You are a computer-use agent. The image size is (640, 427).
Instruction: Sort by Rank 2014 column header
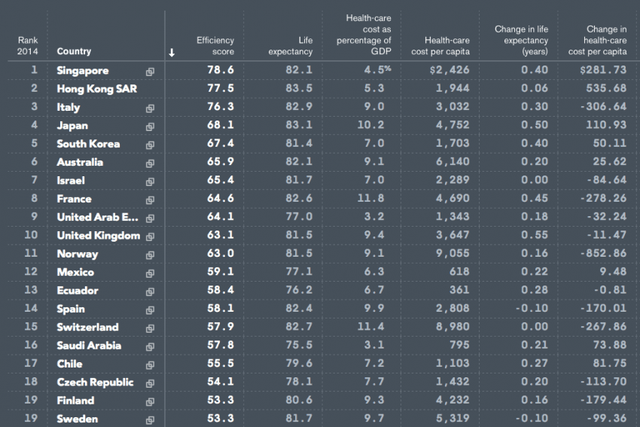click(x=27, y=45)
